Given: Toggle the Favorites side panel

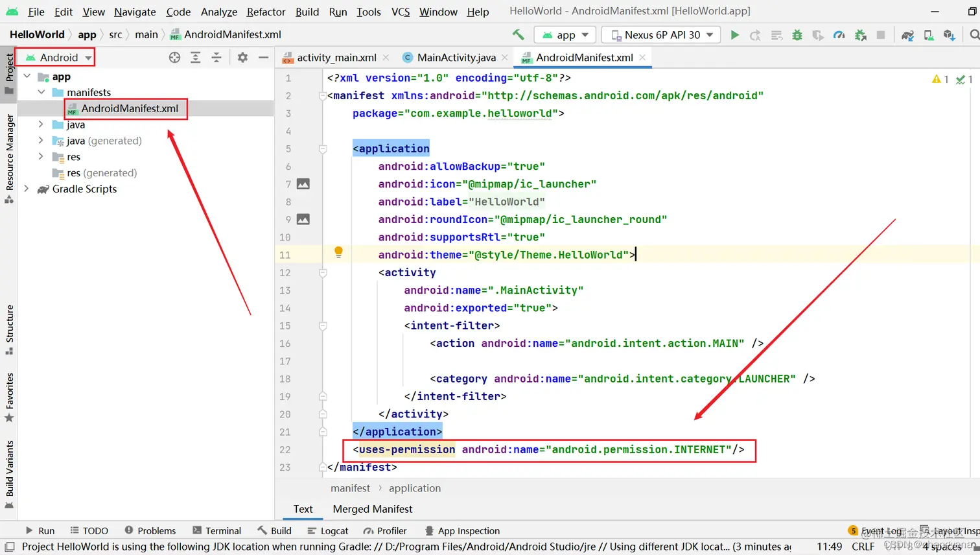Looking at the screenshot, I should [x=9, y=397].
